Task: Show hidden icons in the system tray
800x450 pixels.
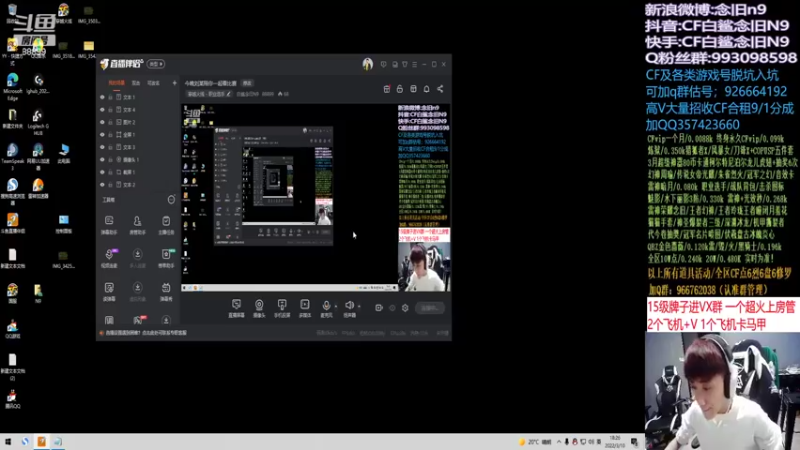Action: click(559, 442)
